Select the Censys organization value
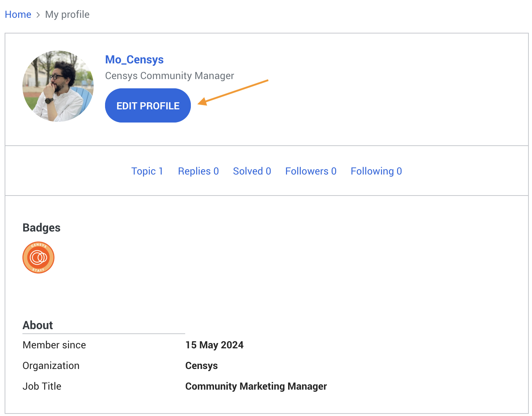The width and height of the screenshot is (532, 416). click(x=202, y=366)
